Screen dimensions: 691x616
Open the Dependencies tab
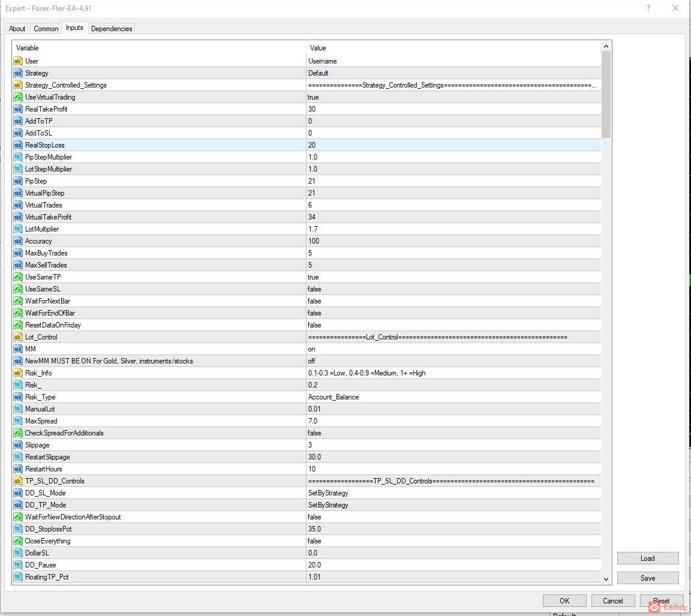pyautogui.click(x=112, y=29)
